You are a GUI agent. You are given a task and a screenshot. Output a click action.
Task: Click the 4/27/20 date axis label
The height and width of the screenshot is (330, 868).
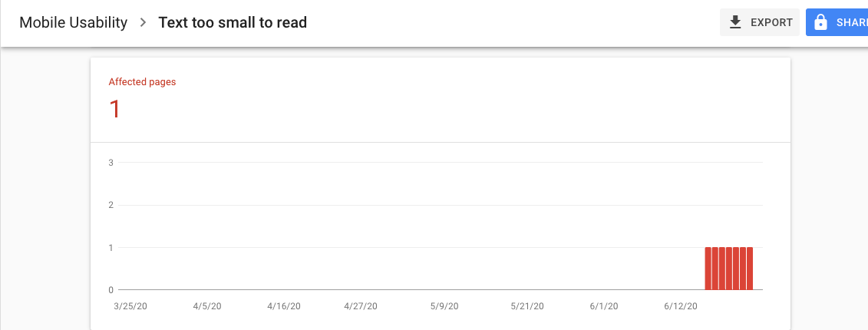[x=361, y=306]
